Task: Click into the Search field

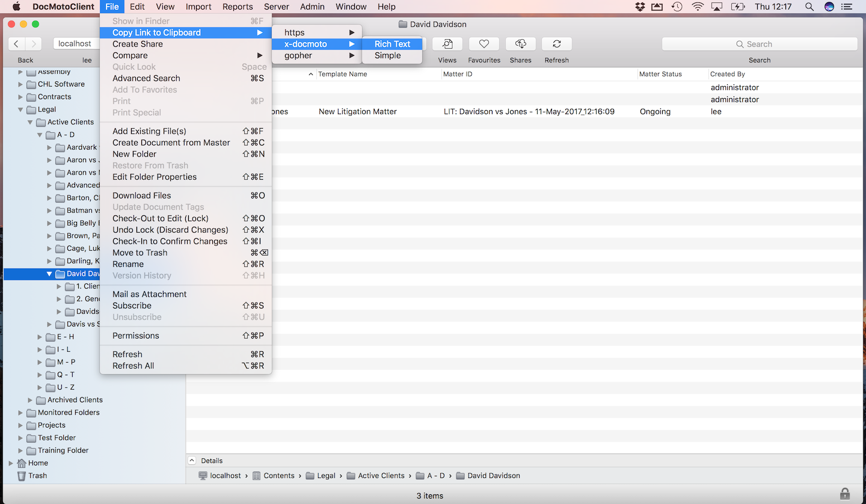Action: pos(759,44)
